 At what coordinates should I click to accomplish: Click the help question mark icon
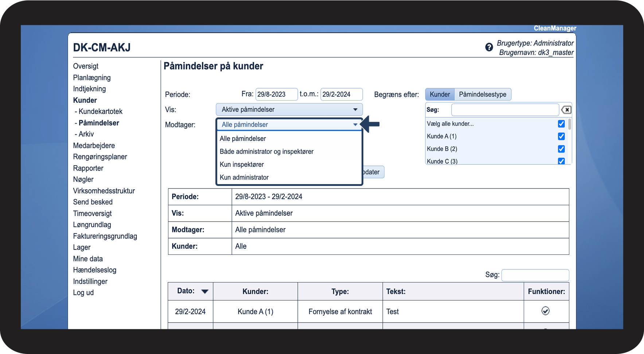[489, 47]
